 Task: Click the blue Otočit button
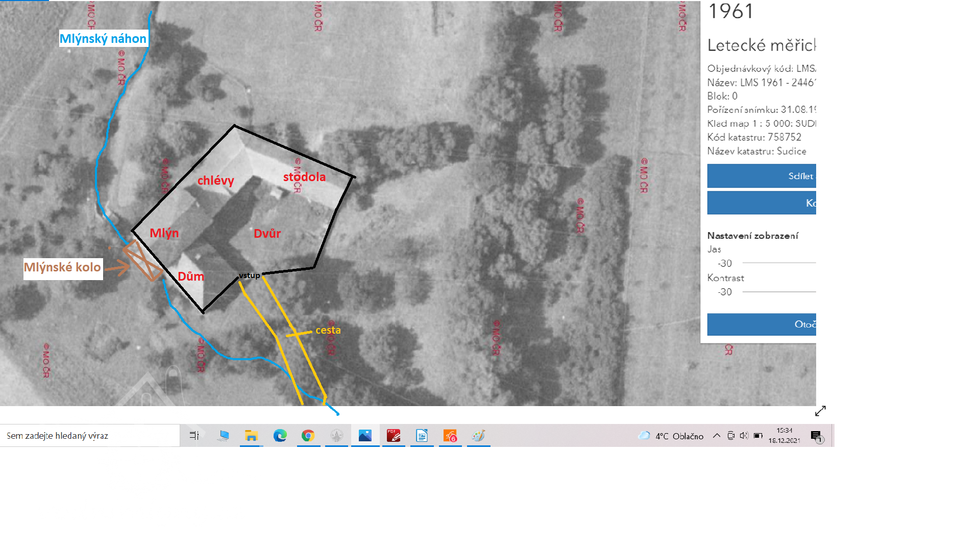[x=762, y=324]
